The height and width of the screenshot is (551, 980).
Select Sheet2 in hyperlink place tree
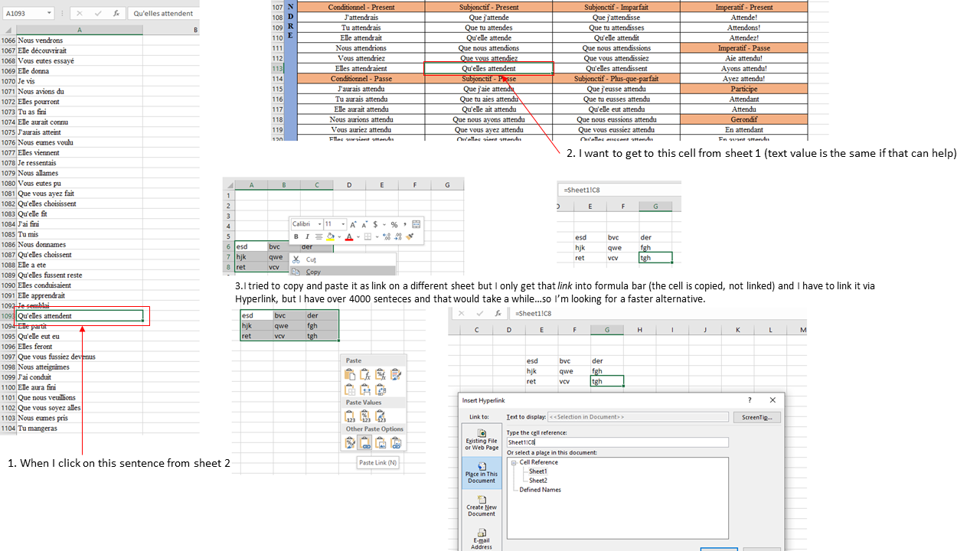tap(538, 481)
